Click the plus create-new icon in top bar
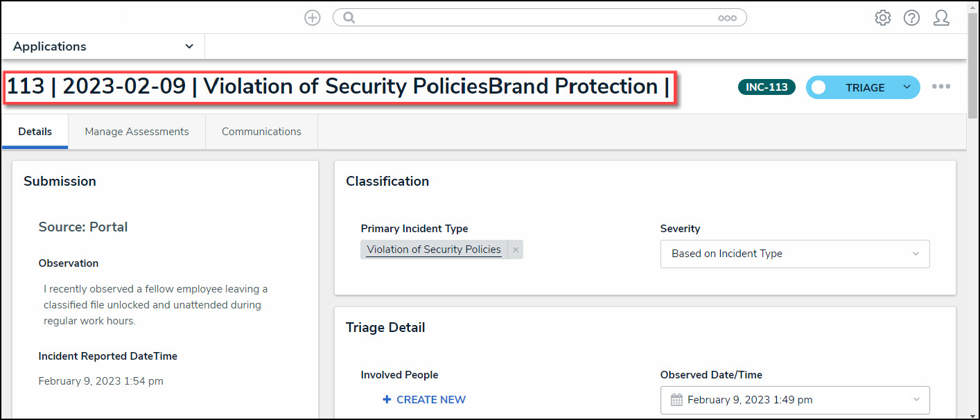980x420 pixels. pyautogui.click(x=313, y=18)
